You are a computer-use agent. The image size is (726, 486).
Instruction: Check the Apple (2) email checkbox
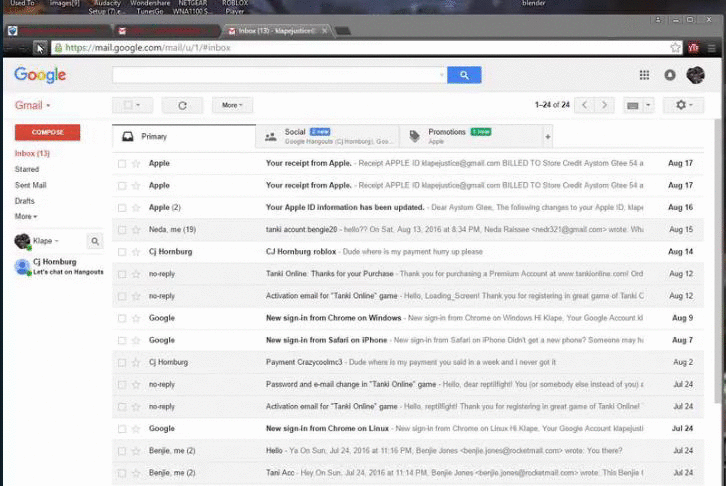[122, 207]
